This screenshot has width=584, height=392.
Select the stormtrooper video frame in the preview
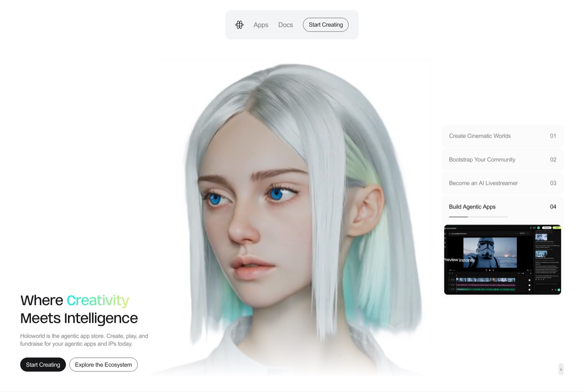(490, 252)
